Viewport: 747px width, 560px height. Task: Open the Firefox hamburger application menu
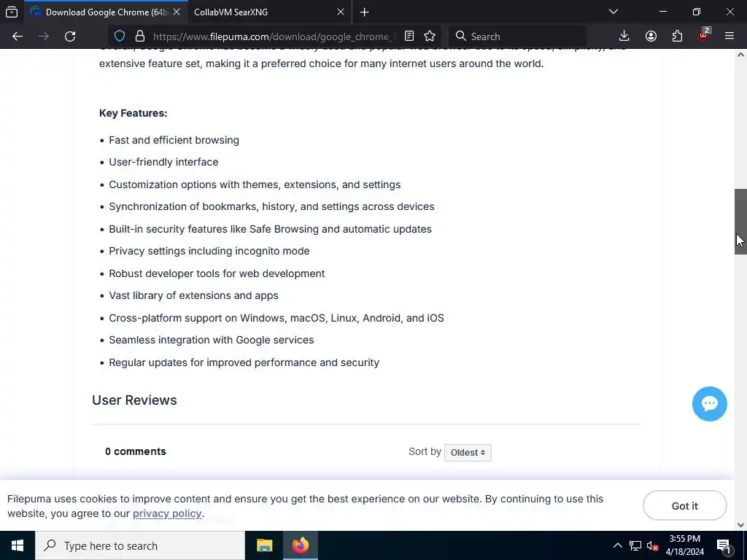pos(729,36)
